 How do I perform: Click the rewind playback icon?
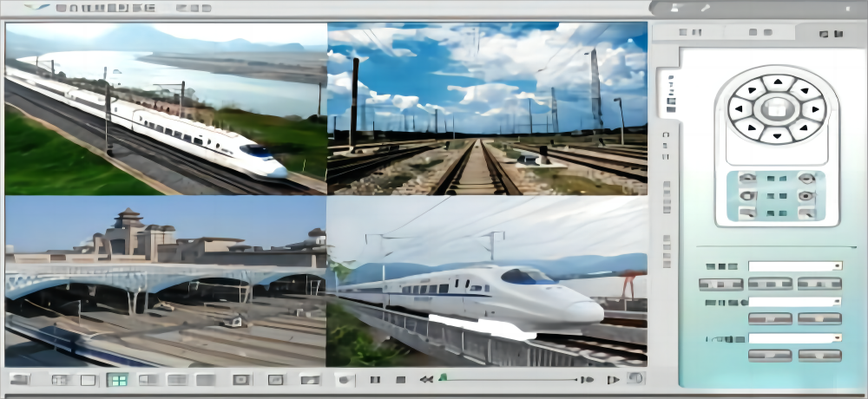coord(426,380)
